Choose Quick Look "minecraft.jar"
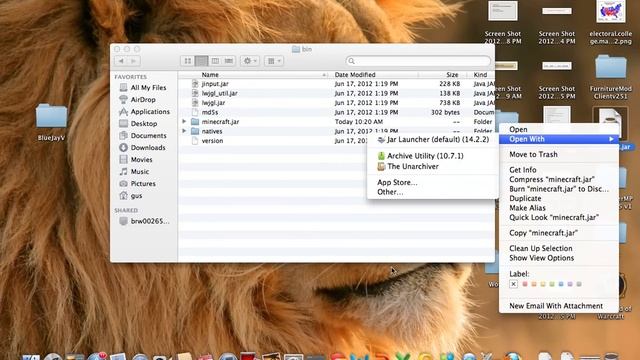Screen dimensions: 640x360 click(x=559, y=218)
